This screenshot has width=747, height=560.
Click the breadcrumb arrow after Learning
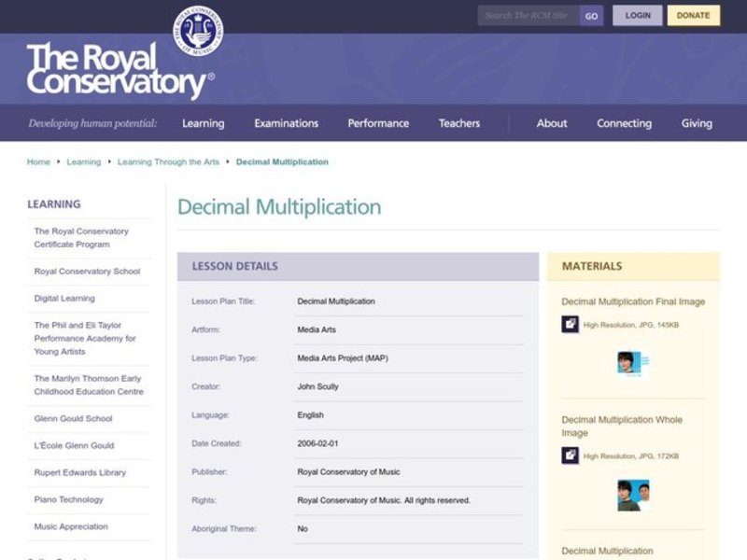click(x=107, y=161)
